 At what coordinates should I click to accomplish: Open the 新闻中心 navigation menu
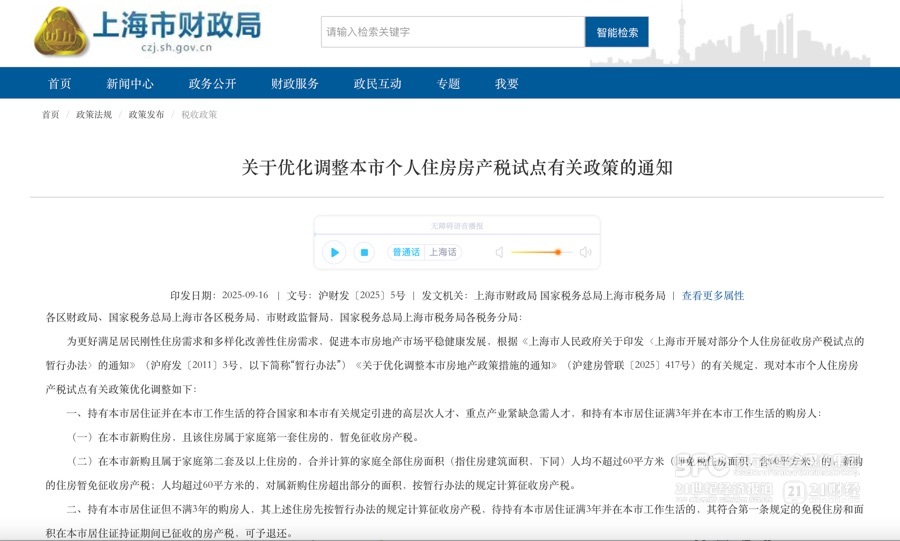130,84
